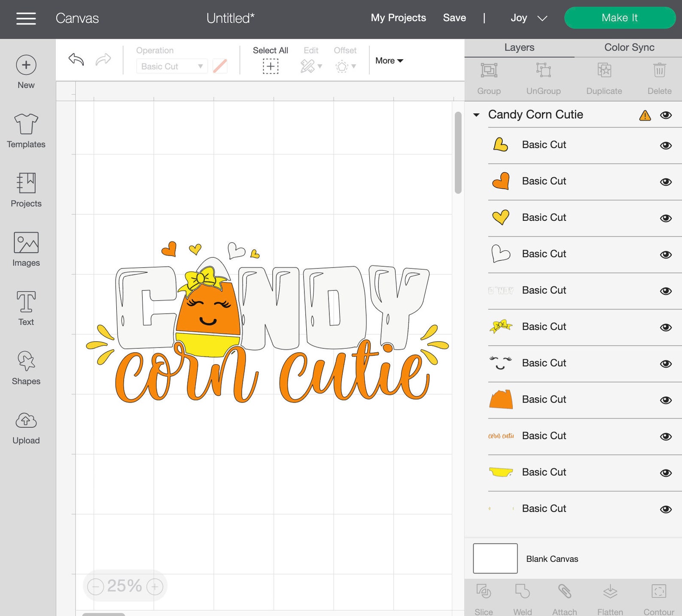
Task: Toggle visibility of the yellow bow layer
Action: 666,327
